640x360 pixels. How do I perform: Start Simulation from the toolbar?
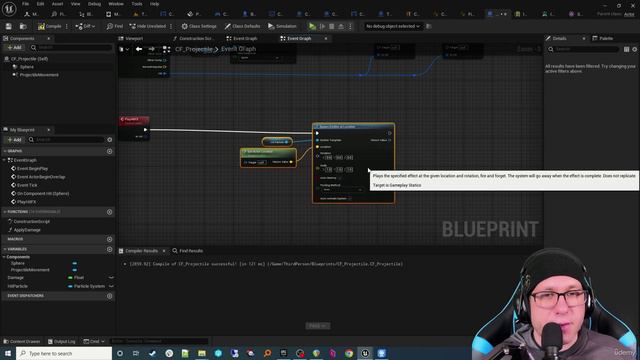tap(282, 26)
